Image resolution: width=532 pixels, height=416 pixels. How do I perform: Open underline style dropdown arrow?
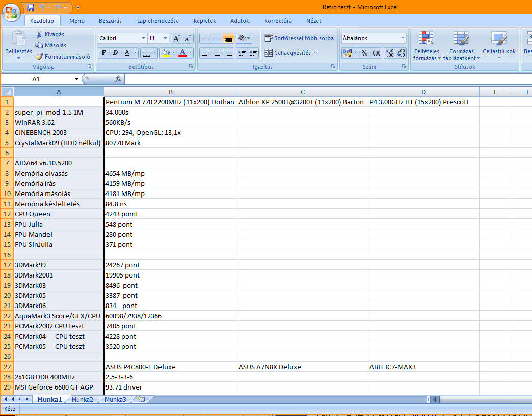click(x=136, y=53)
